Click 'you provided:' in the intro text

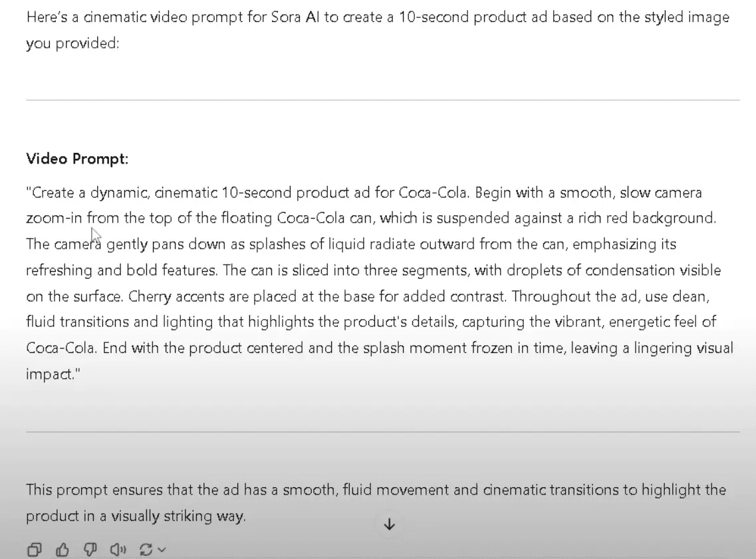(x=72, y=43)
